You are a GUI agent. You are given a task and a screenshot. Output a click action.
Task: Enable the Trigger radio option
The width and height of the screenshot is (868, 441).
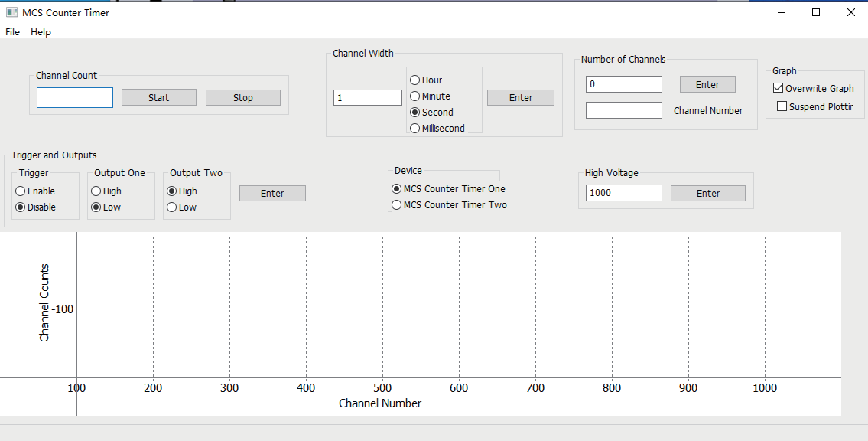tap(21, 191)
